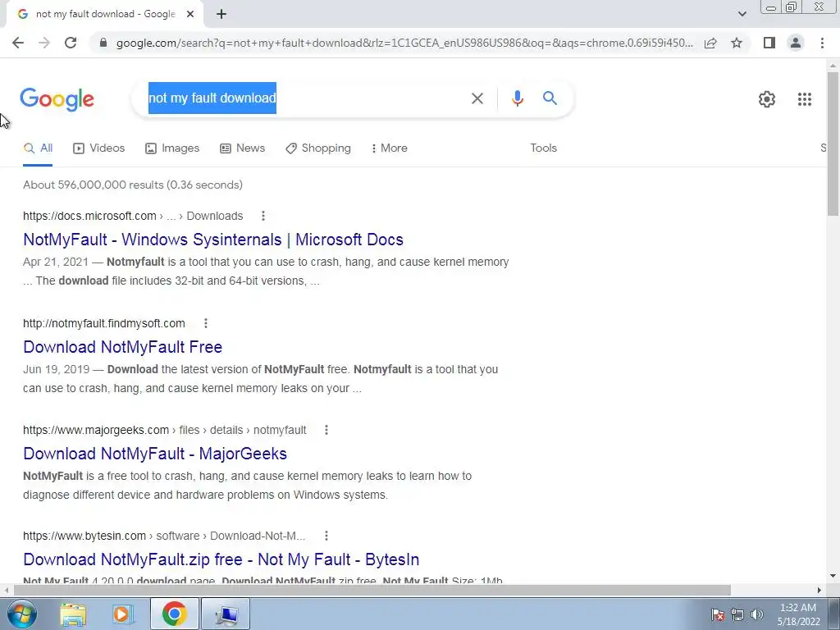Clear the search box with the X
Image resolution: width=840 pixels, height=630 pixels.
[477, 98]
